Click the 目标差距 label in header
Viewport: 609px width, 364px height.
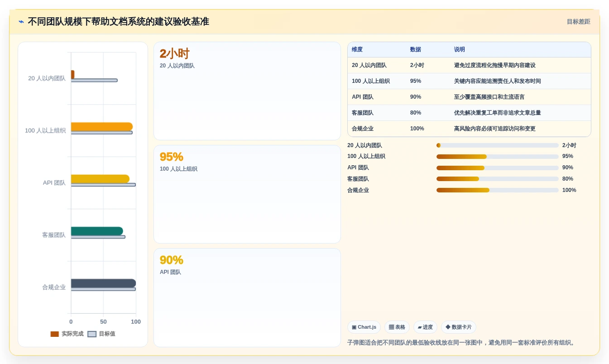coord(578,22)
